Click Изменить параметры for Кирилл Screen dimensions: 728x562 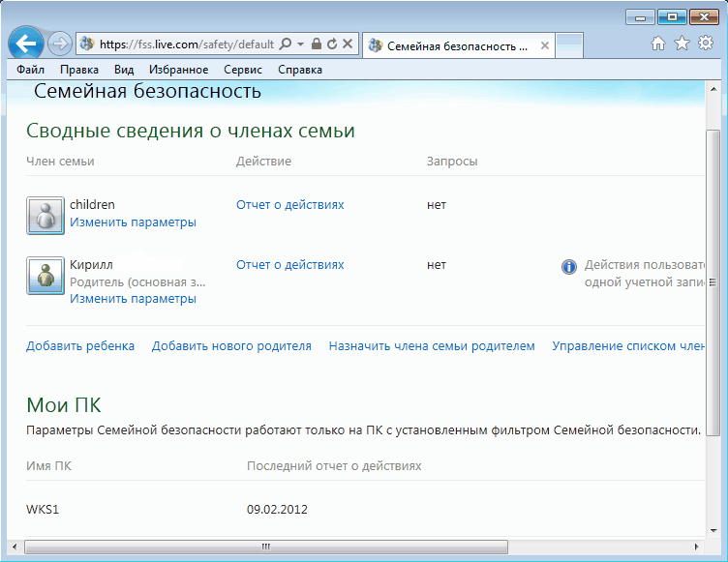pos(133,298)
